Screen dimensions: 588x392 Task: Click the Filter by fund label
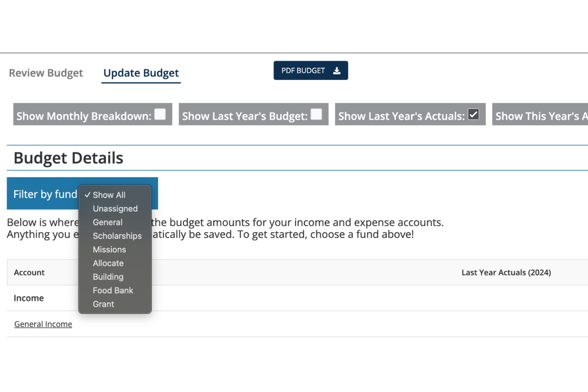pyautogui.click(x=45, y=194)
